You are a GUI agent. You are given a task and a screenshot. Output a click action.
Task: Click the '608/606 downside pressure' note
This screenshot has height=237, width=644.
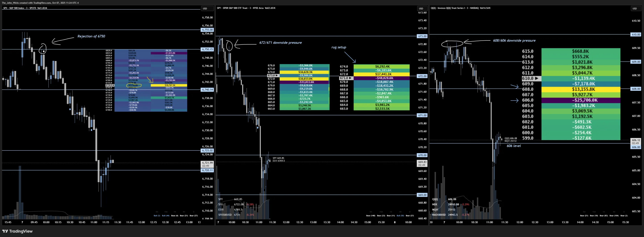tap(514, 41)
